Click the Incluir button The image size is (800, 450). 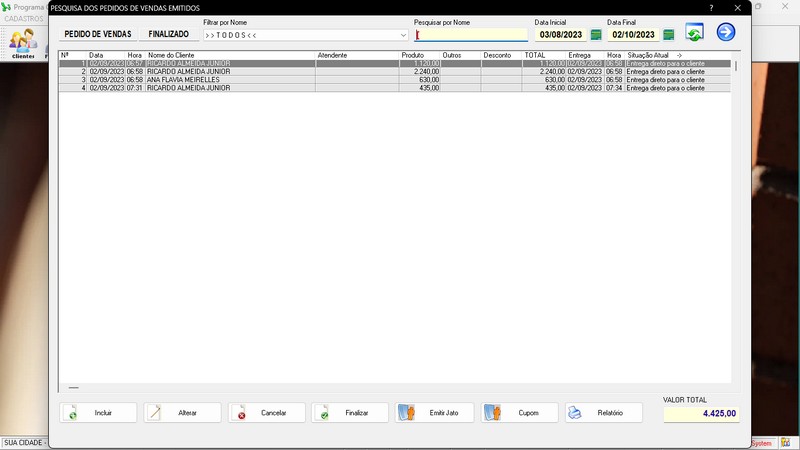point(98,413)
